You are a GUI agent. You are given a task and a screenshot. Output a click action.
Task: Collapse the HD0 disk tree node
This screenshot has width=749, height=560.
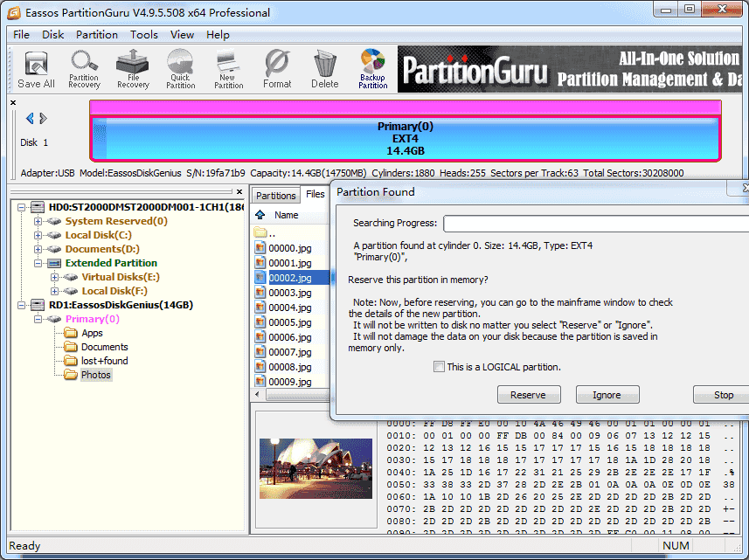click(22, 207)
